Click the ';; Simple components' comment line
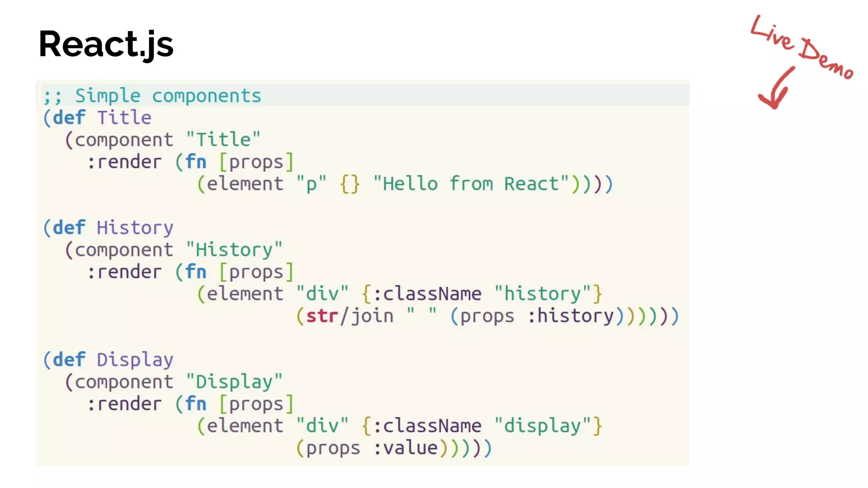Viewport: 868px width, 488px height. [x=152, y=96]
